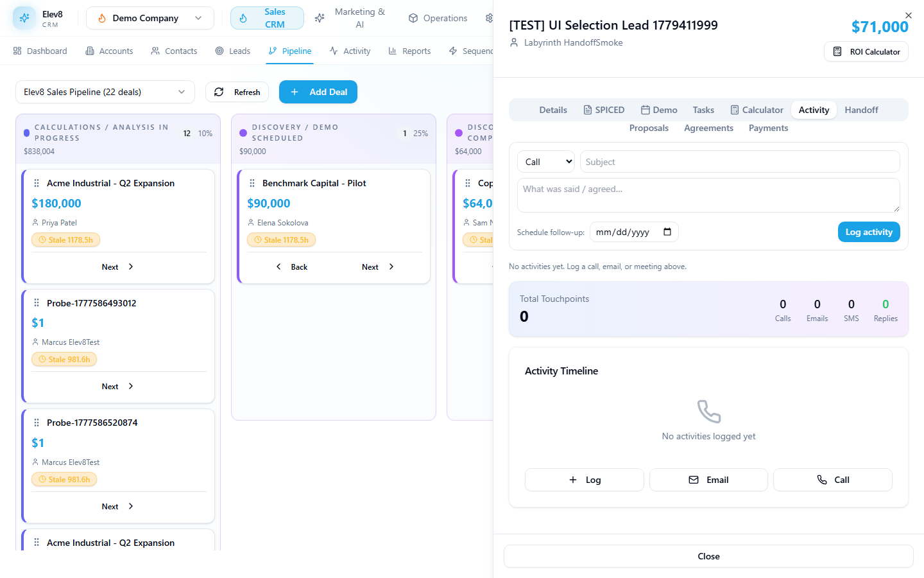The height and width of the screenshot is (578, 924).
Task: Click Next on the Probe-1777586520874 card
Action: 118,506
